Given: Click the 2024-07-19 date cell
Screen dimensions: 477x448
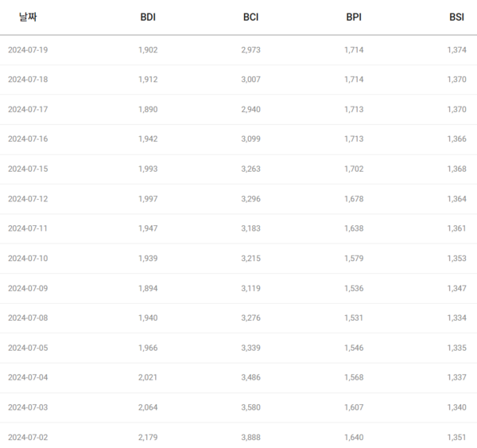Looking at the screenshot, I should 28,49.
